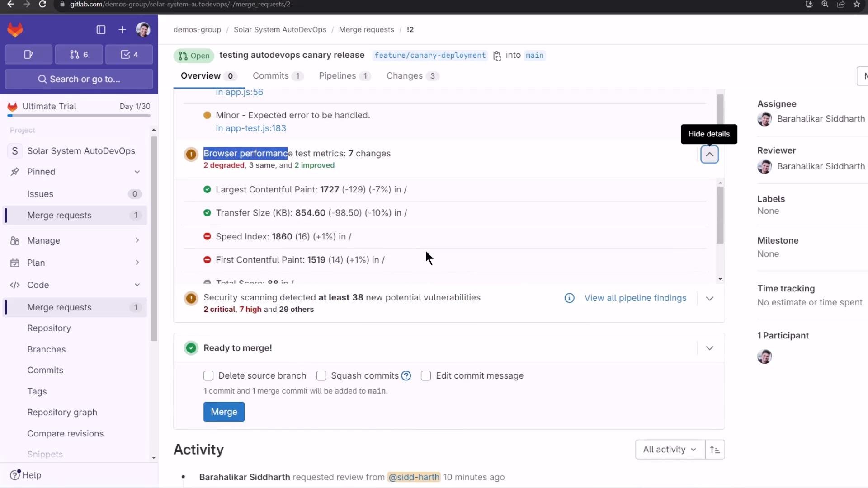Viewport: 868px width, 488px height.
Task: Click the Code section icon
Action: (15, 285)
